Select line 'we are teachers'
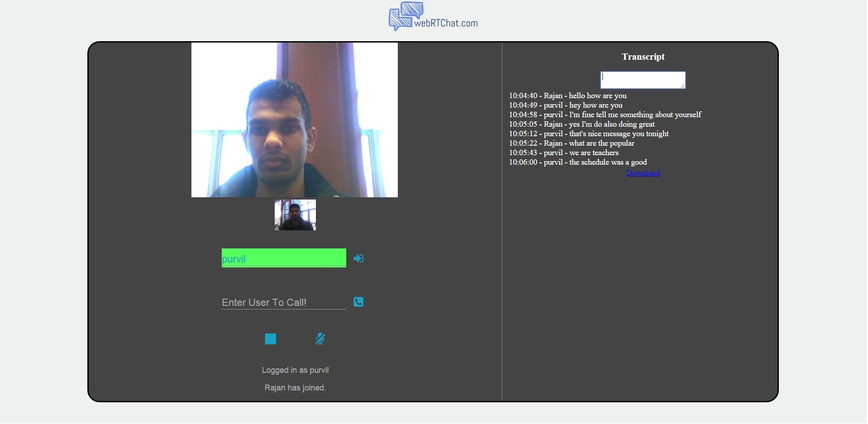Screen dimensions: 868x424 pyautogui.click(x=563, y=152)
